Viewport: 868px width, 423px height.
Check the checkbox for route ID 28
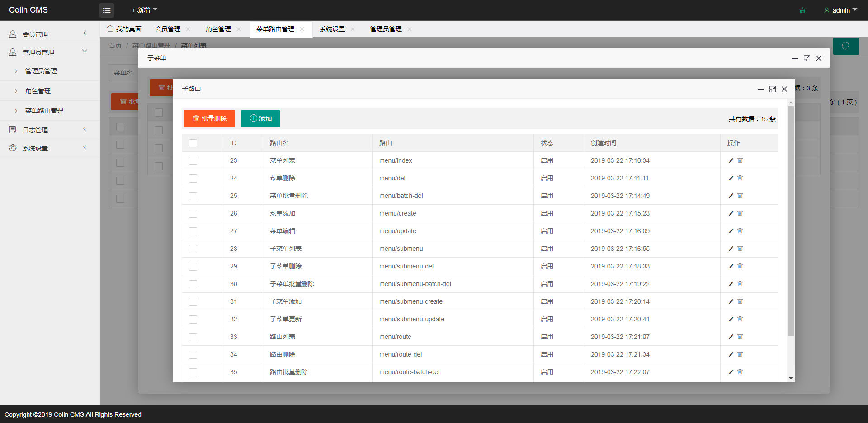193,249
